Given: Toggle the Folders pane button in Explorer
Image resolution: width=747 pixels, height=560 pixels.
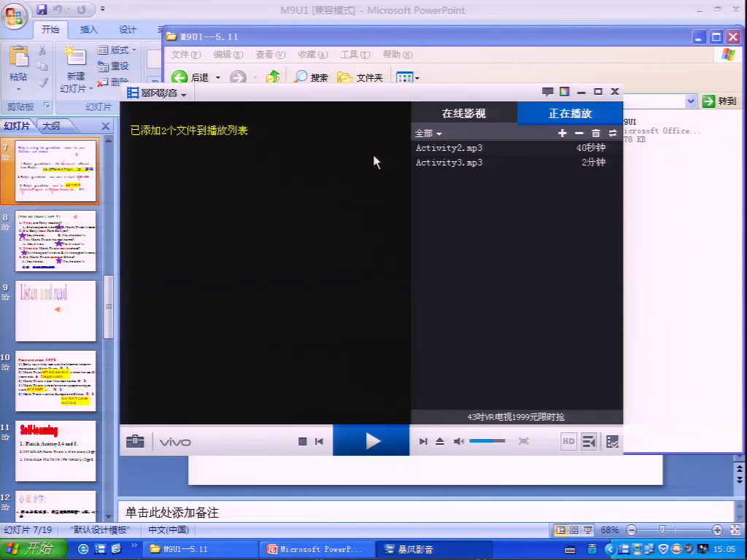Looking at the screenshot, I should click(x=360, y=77).
